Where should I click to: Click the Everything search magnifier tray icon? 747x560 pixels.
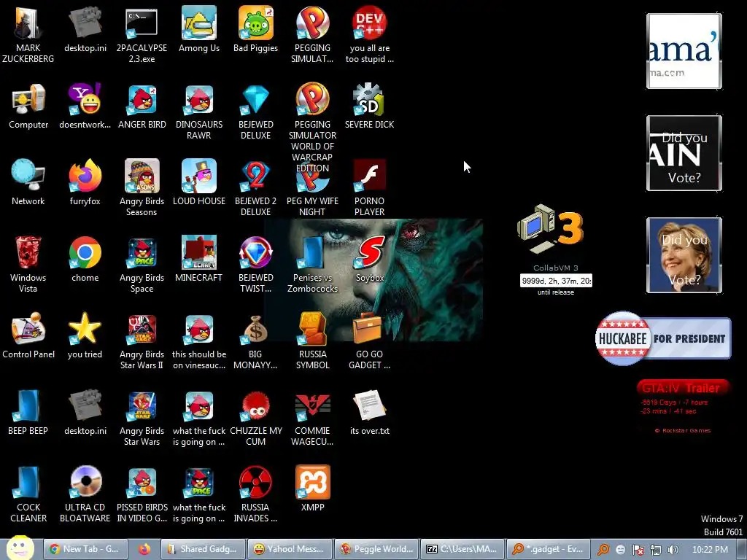603,550
